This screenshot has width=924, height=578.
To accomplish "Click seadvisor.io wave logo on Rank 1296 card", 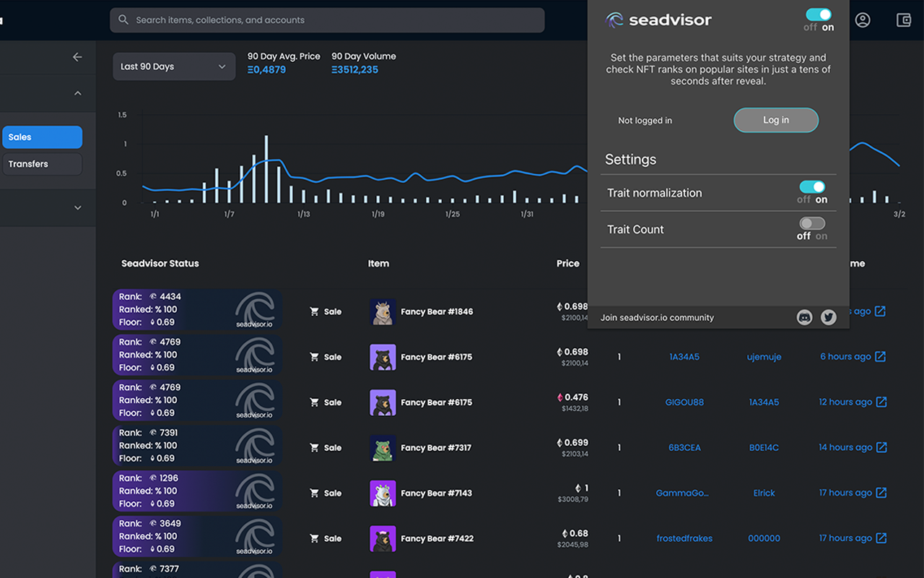I will tap(255, 491).
